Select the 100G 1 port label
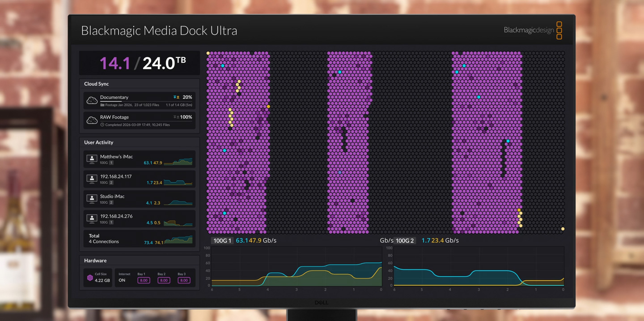644x321 pixels. tap(222, 241)
